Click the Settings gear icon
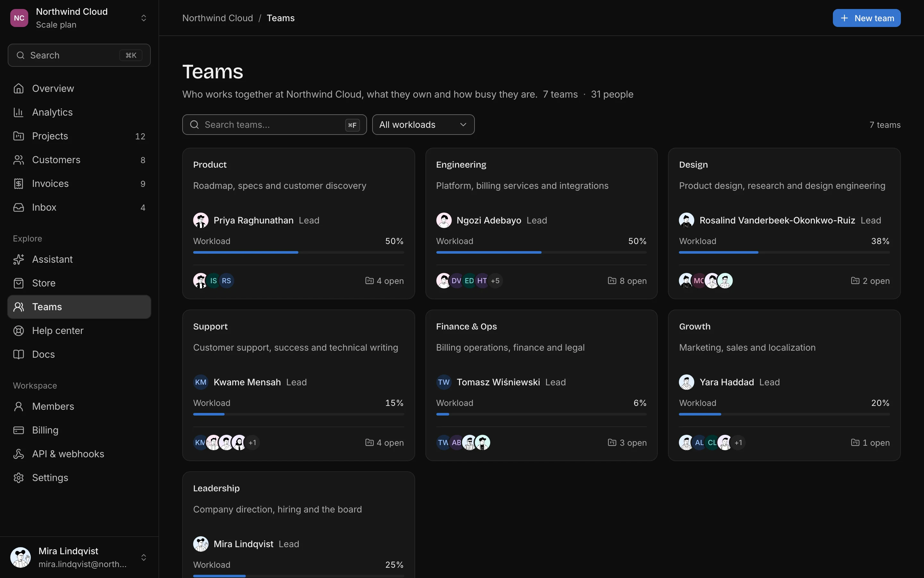Viewport: 924px width, 578px height. 18,477
